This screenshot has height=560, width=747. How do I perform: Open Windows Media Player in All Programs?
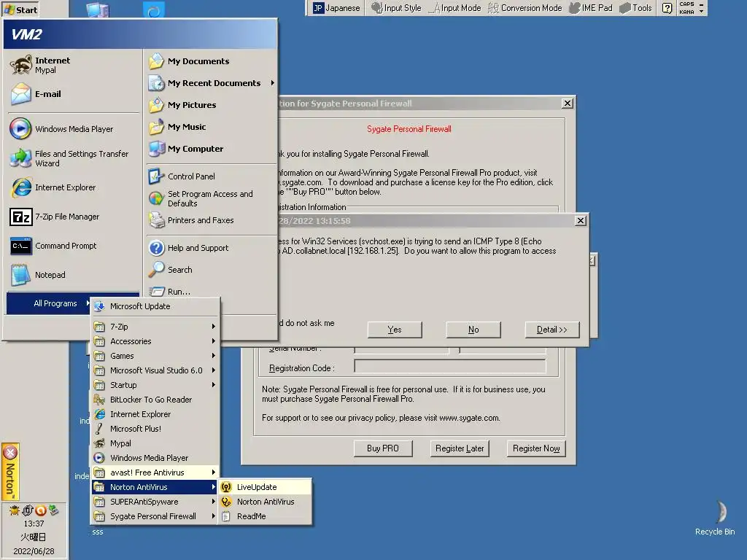point(155,458)
